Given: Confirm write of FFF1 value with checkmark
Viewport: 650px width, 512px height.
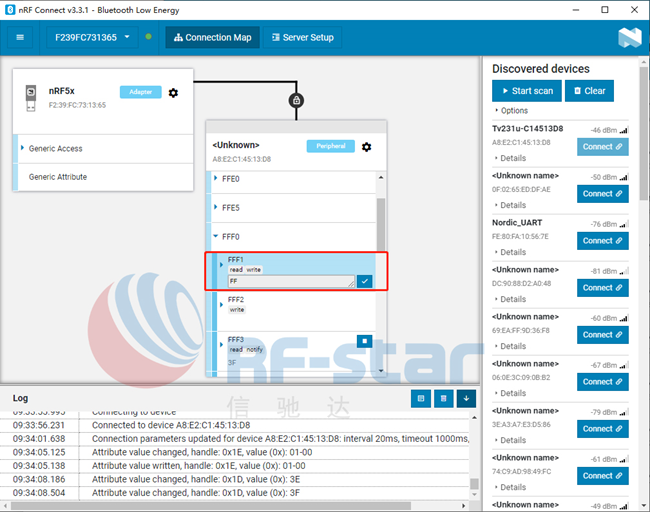Looking at the screenshot, I should (364, 281).
